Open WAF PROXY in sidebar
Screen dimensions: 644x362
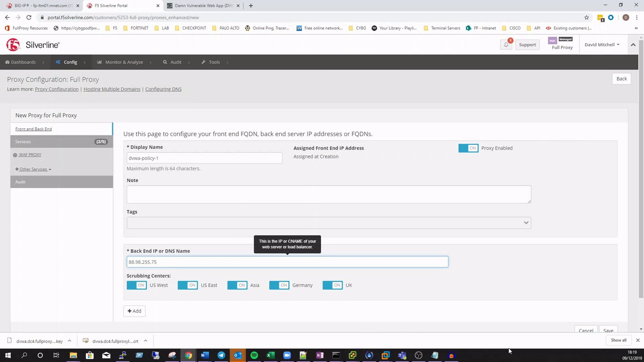coord(30,155)
